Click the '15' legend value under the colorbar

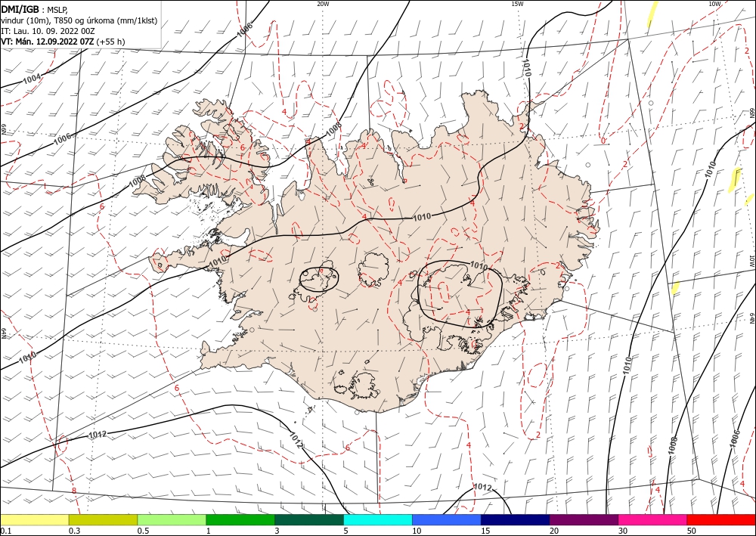485,531
